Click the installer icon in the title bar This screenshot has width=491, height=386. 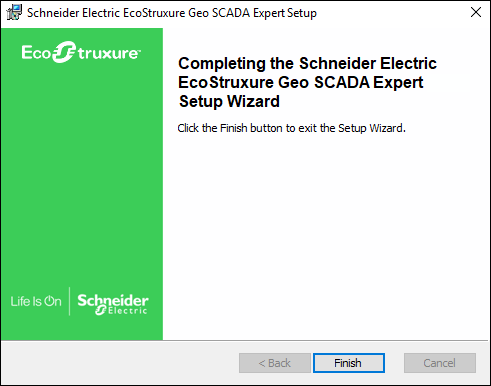pyautogui.click(x=14, y=13)
